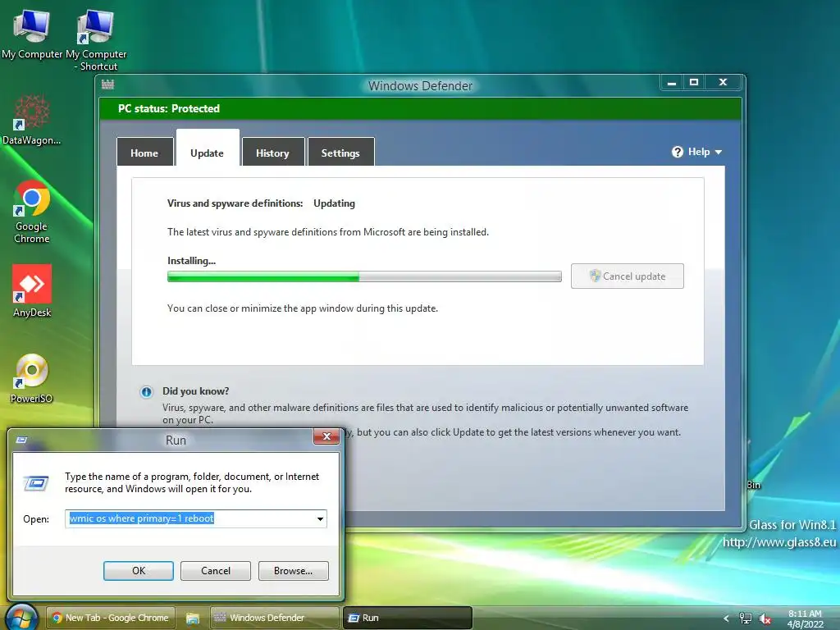Click the 'Did you know?' heading
This screenshot has width=840, height=630.
[195, 391]
